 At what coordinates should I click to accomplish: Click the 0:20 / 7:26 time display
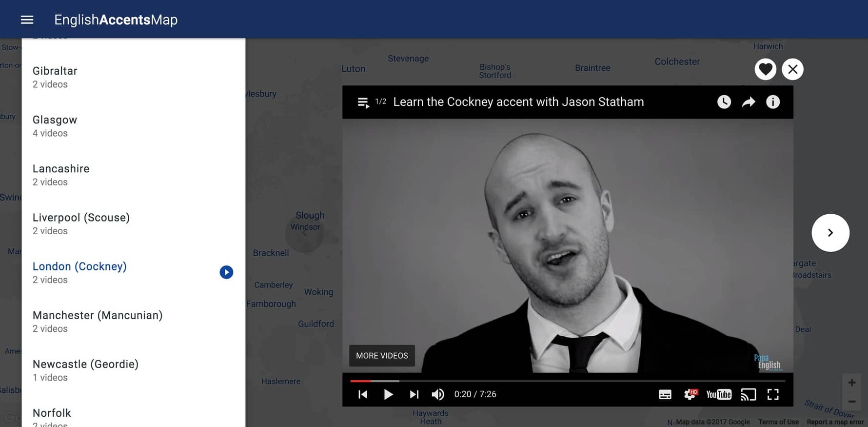point(475,394)
